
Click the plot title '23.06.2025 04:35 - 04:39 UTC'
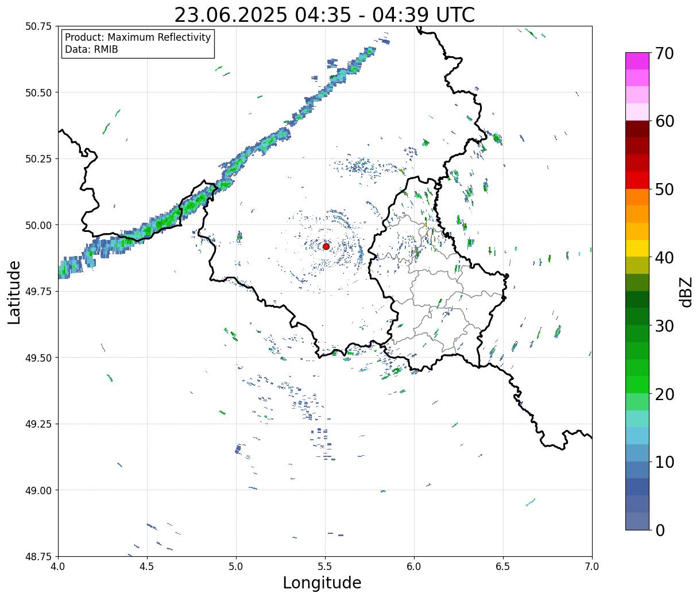tap(324, 15)
